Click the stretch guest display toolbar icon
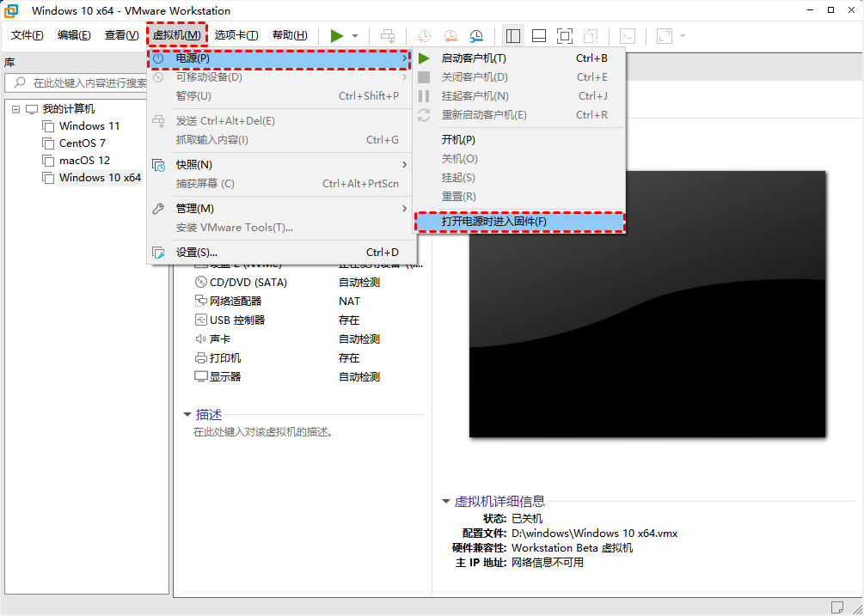Image resolution: width=864 pixels, height=616 pixels. pos(665,36)
